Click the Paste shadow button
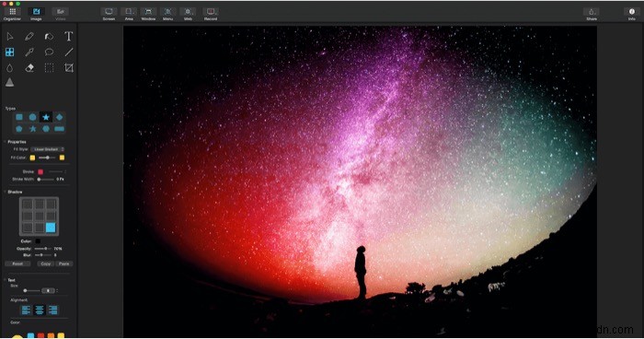The height and width of the screenshot is (339, 644). [x=64, y=263]
